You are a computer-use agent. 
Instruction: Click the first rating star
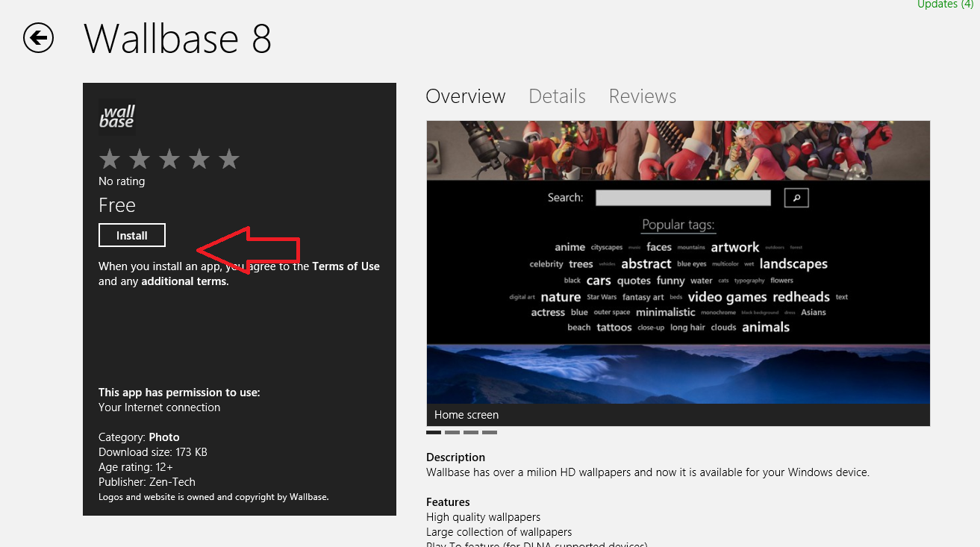tap(110, 158)
